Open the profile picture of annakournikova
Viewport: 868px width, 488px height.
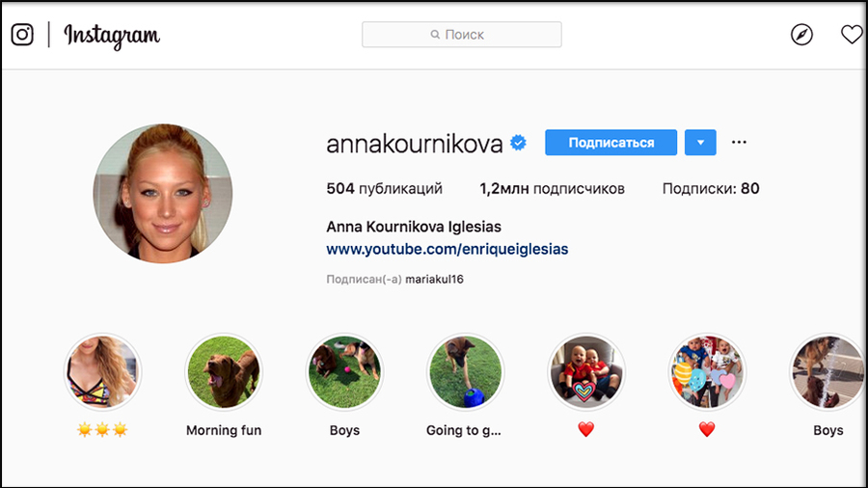coord(163,193)
